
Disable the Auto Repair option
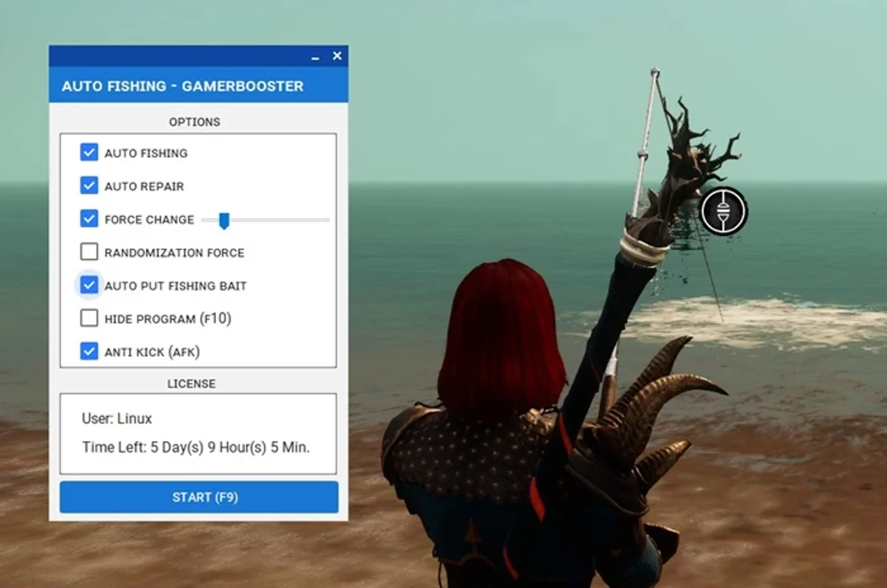89,185
